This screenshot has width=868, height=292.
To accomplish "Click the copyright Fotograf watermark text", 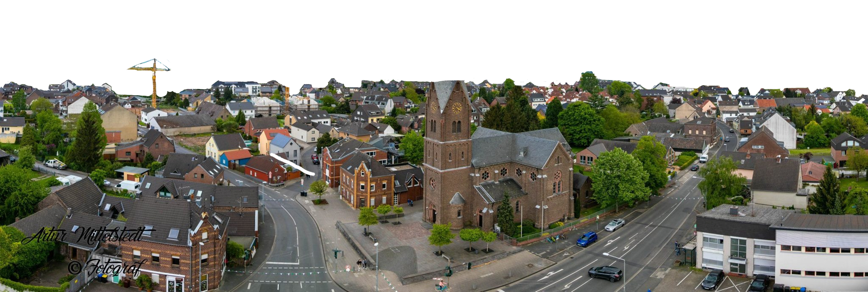I will (107, 267).
